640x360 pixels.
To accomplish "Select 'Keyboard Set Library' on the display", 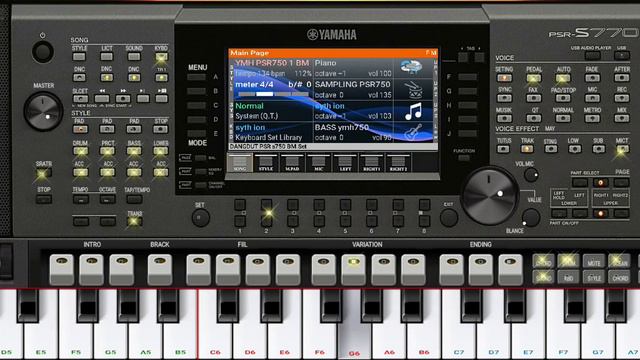I will pos(269,138).
